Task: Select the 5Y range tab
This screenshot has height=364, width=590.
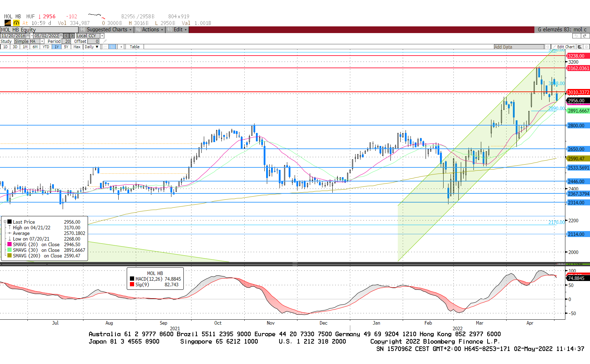Action: tap(66, 47)
